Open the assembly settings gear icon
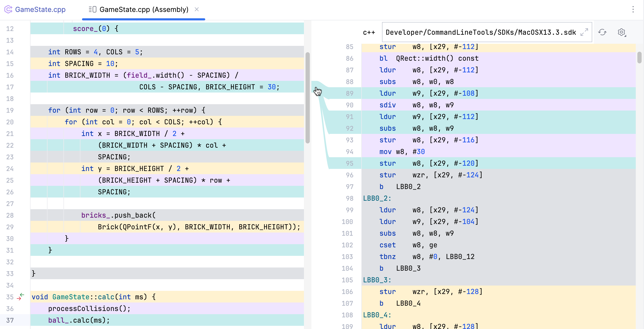 tap(621, 32)
